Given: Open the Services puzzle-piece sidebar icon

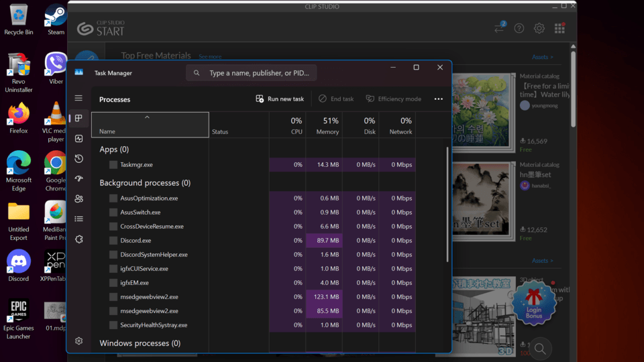Looking at the screenshot, I should tap(79, 239).
